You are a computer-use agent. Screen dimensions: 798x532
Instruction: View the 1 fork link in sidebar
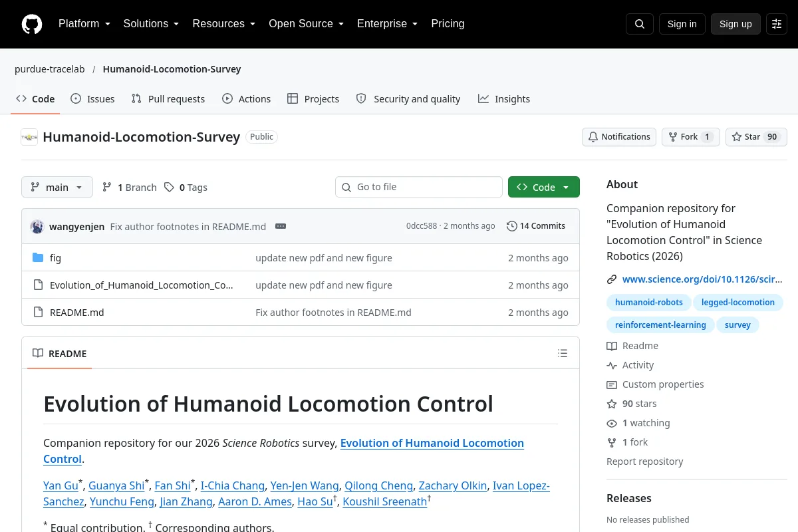click(627, 442)
